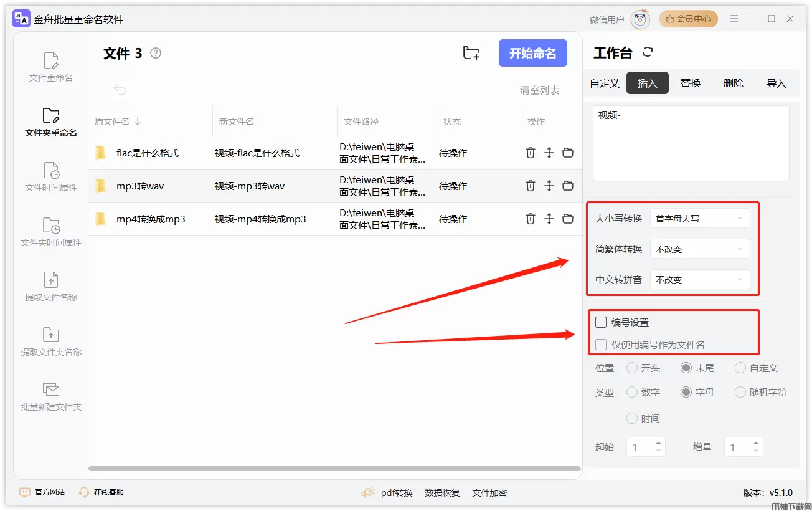Open folder location for mp3转wav row
Viewport: 812px width, 511px height.
(568, 186)
